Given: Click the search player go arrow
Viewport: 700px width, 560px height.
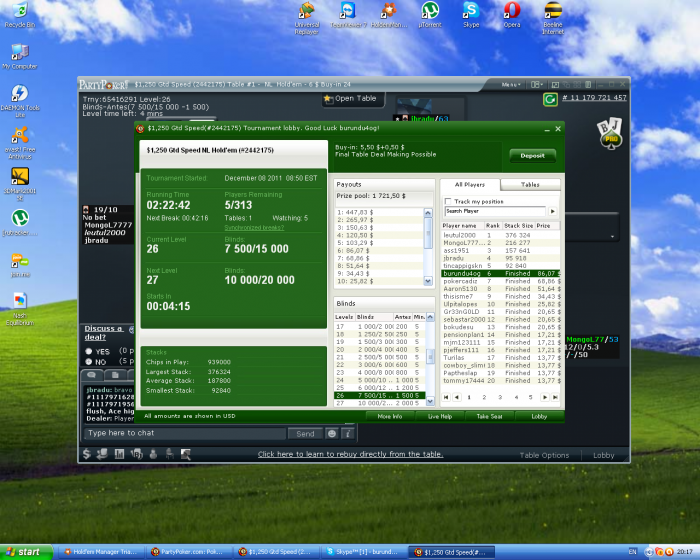Looking at the screenshot, I should tap(553, 211).
